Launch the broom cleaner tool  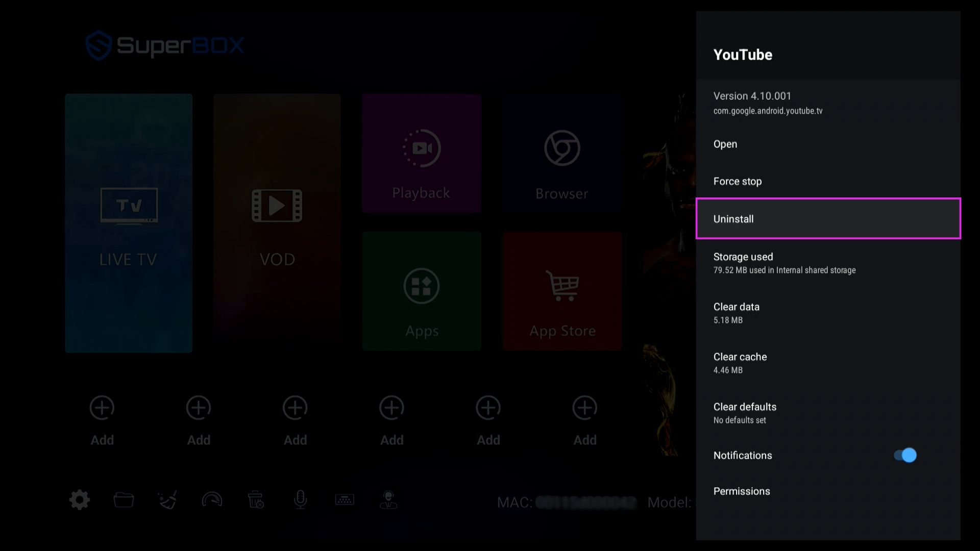[x=167, y=500]
